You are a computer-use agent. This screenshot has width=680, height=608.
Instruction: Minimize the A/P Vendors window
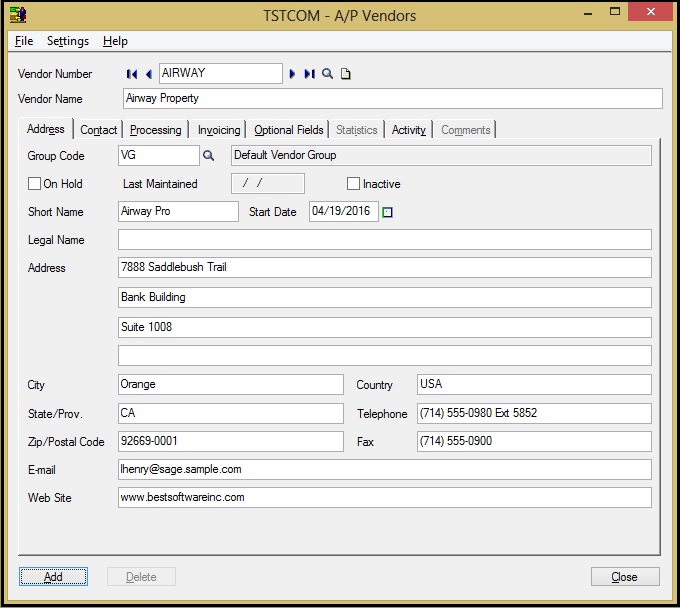(588, 13)
